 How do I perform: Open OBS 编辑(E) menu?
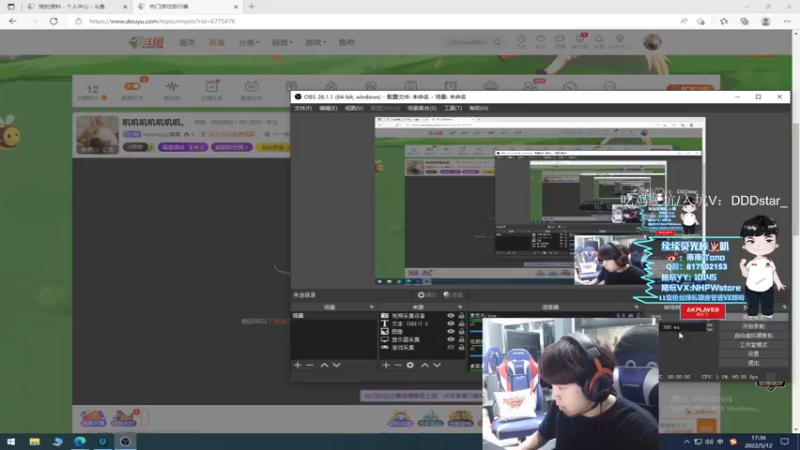(x=328, y=108)
